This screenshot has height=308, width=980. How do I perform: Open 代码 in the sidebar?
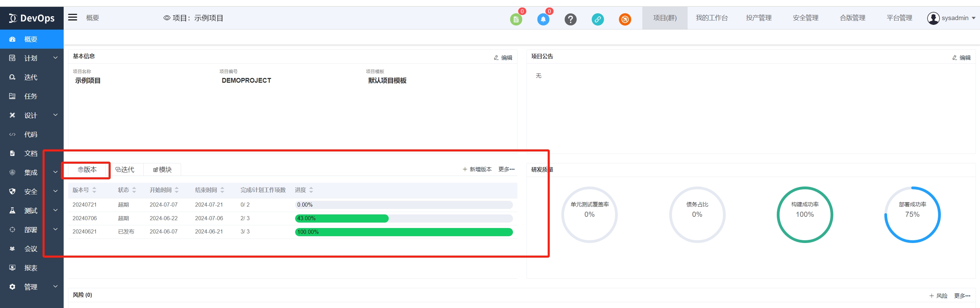pos(30,134)
